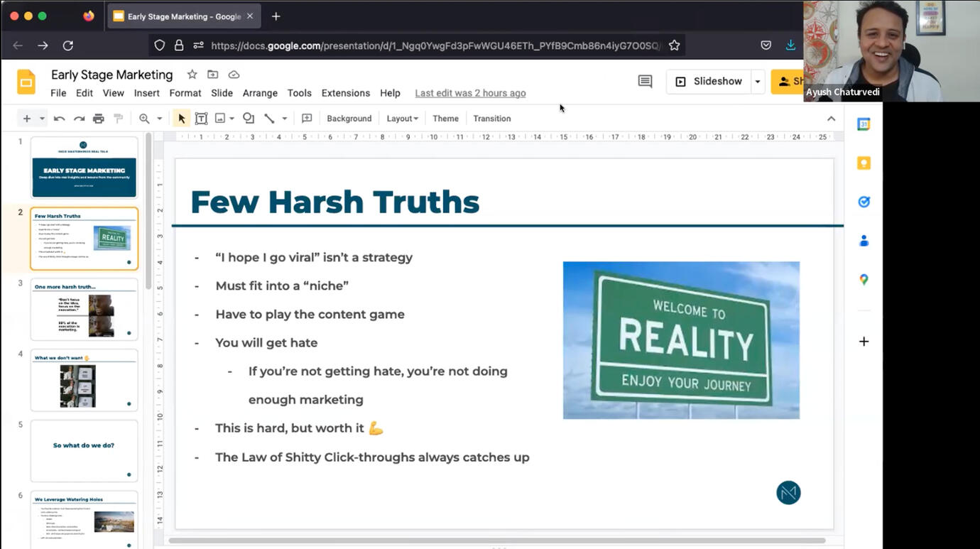Star the Early Stage Marketing presentation
980x549 pixels.
(192, 75)
